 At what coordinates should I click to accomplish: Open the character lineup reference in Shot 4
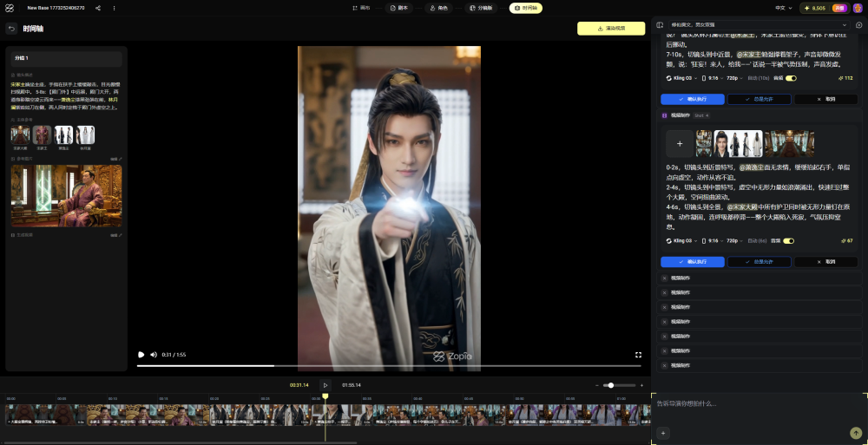(x=738, y=143)
